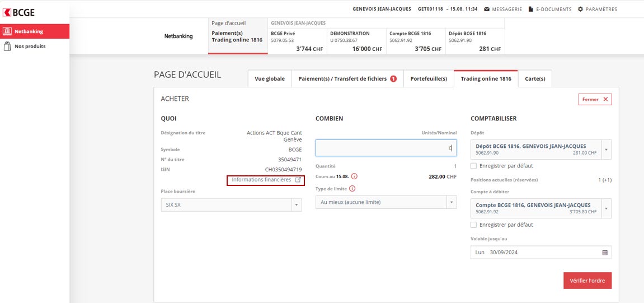
Task: Click info icon next to Type de limite
Action: tap(352, 189)
